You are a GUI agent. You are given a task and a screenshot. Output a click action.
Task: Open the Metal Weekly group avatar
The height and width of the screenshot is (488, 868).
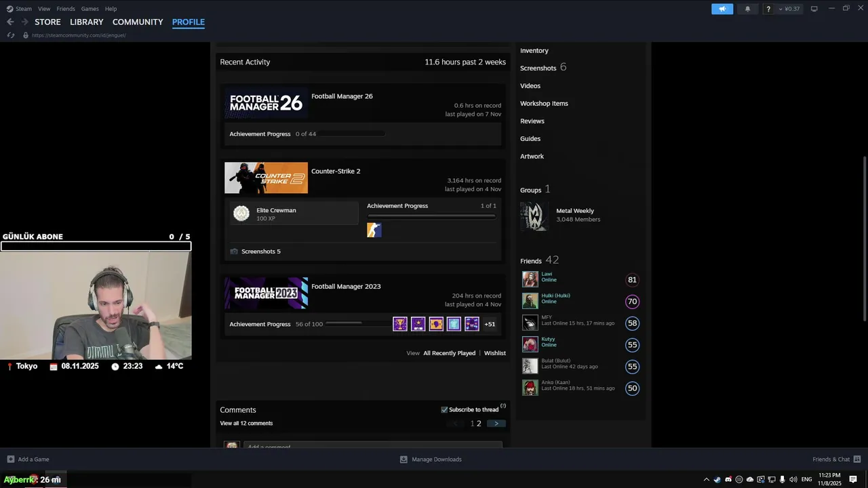point(534,216)
